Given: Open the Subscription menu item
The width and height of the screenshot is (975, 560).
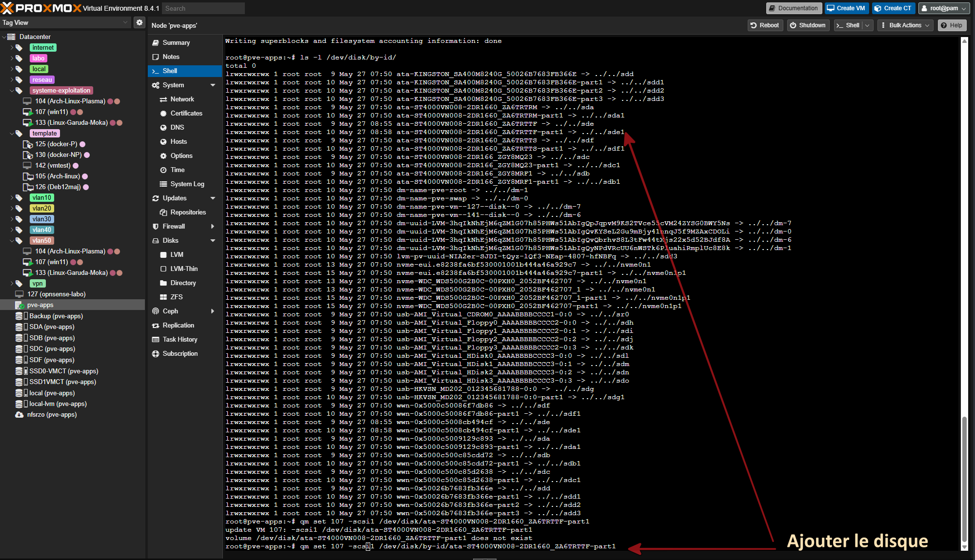Looking at the screenshot, I should [185, 354].
